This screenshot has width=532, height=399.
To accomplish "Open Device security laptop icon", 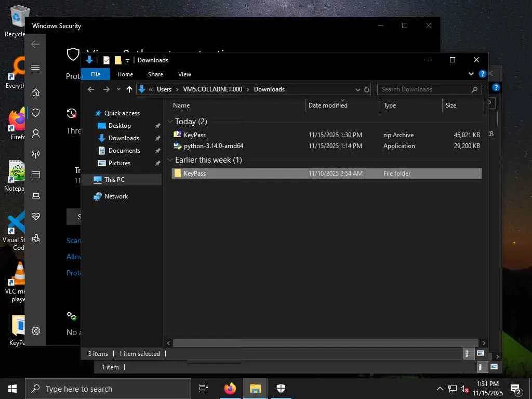I will 36,196.
